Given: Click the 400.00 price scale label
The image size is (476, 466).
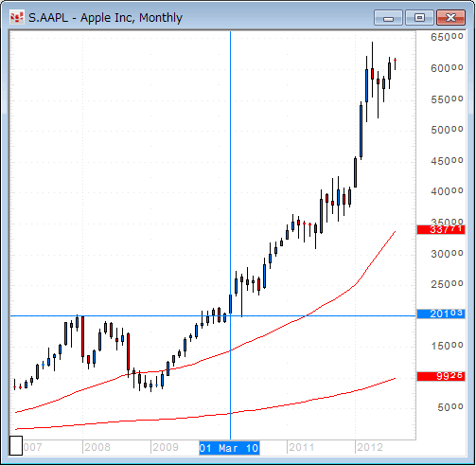Looking at the screenshot, I should click(x=447, y=191).
